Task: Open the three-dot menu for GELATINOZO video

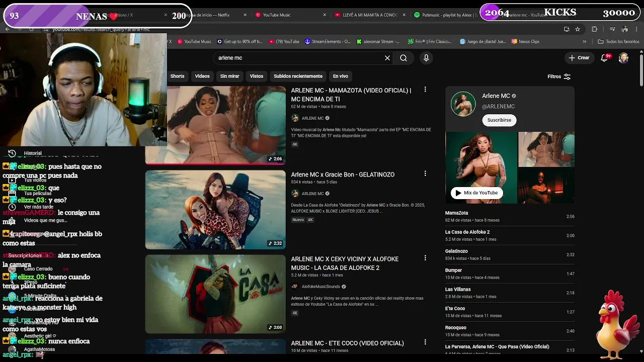Action: [425, 173]
